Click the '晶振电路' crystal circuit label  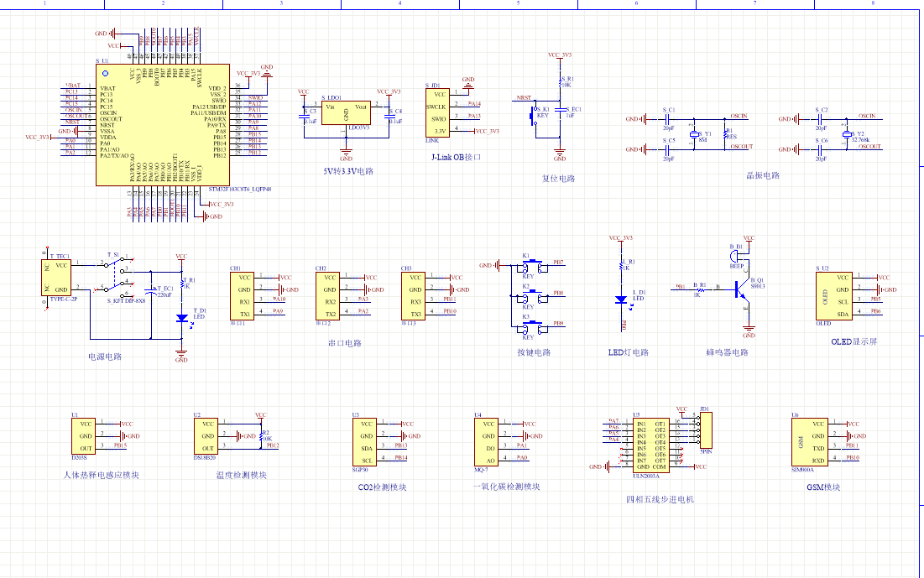(763, 176)
